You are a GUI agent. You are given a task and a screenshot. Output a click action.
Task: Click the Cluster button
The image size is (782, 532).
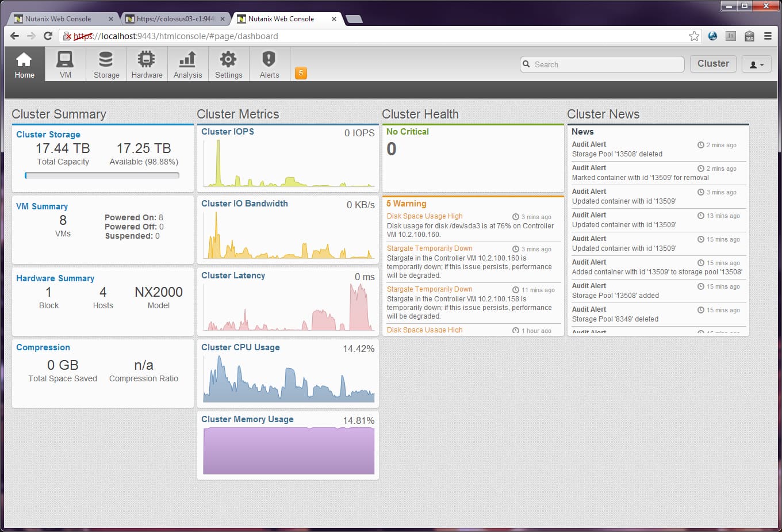713,64
